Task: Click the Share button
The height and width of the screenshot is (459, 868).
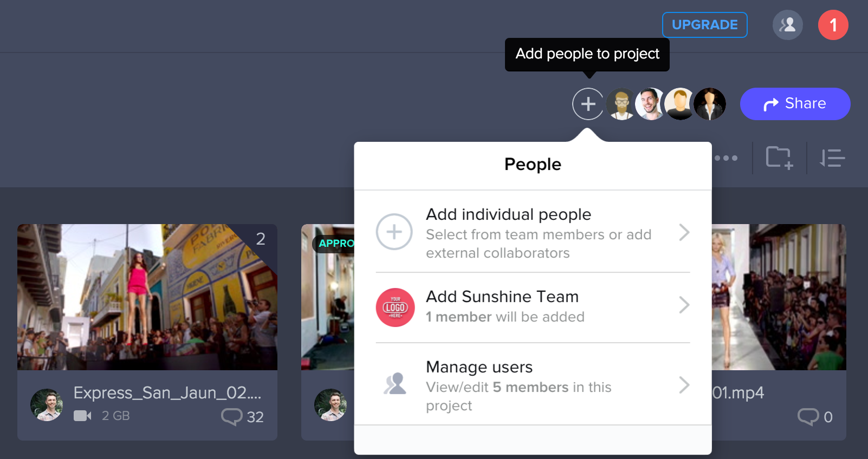Action: (x=795, y=104)
